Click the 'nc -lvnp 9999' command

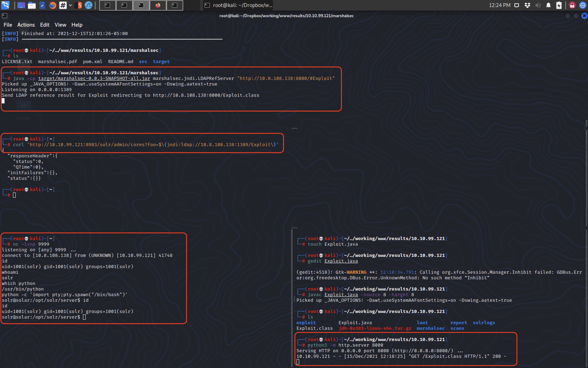[x=31, y=244]
